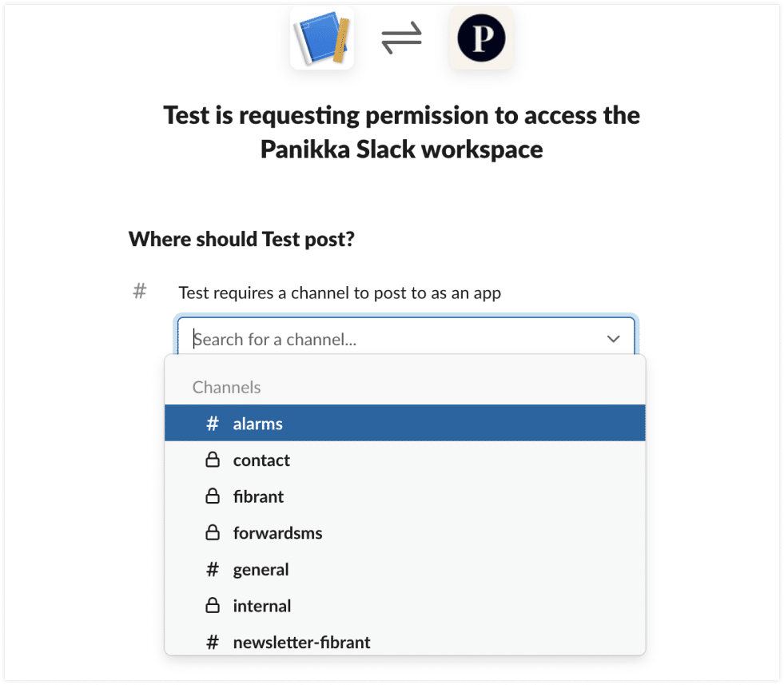The height and width of the screenshot is (685, 784).
Task: Choose the contact private channel
Action: pyautogui.click(x=261, y=460)
